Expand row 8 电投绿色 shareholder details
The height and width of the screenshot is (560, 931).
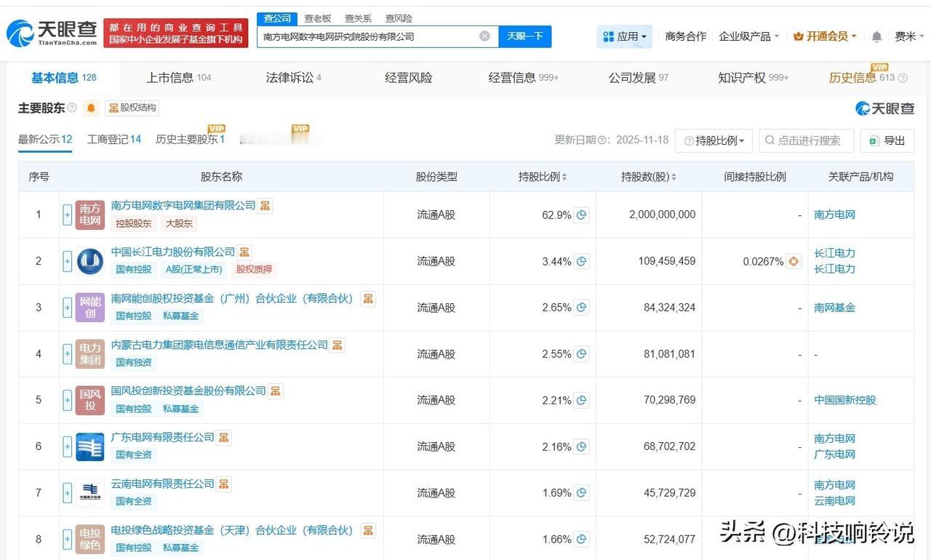tap(68, 539)
